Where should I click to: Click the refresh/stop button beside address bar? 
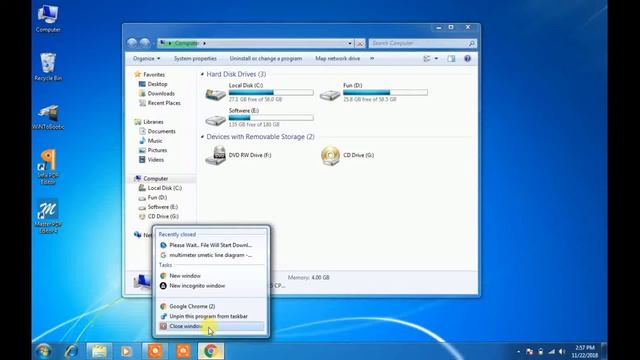(360, 43)
